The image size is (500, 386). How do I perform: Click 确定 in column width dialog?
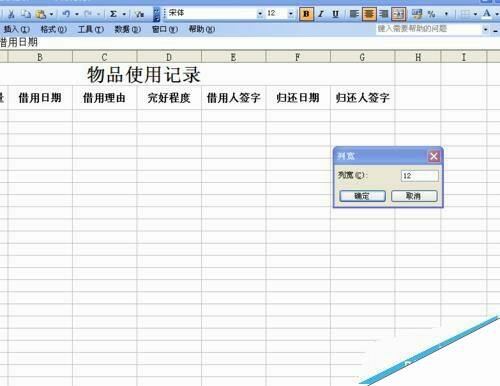coord(362,196)
